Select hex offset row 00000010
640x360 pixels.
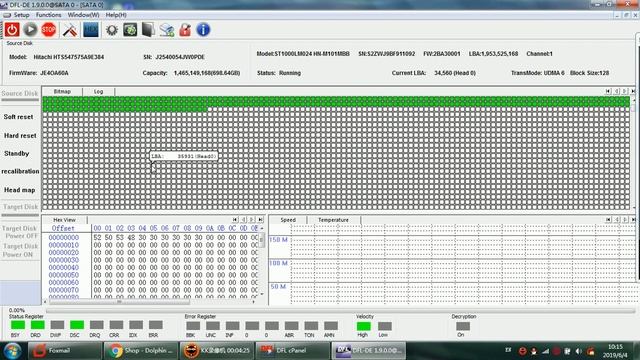[64, 245]
